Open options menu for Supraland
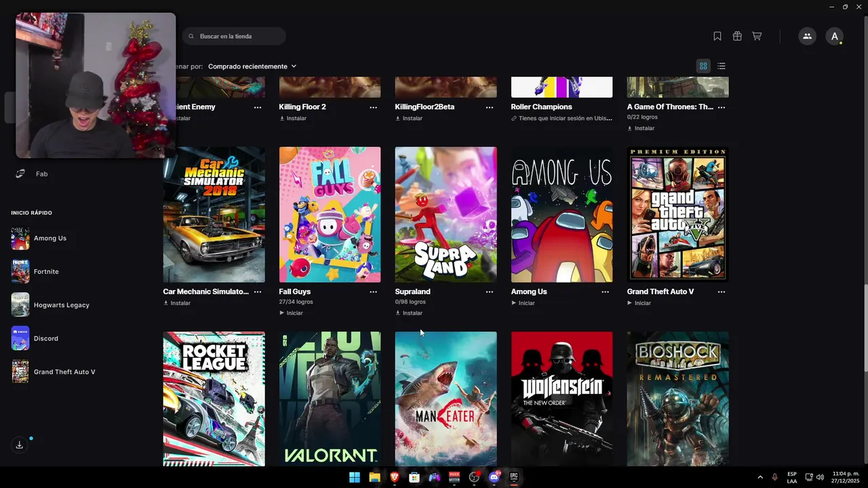Viewport: 868px width, 488px height. (489, 292)
